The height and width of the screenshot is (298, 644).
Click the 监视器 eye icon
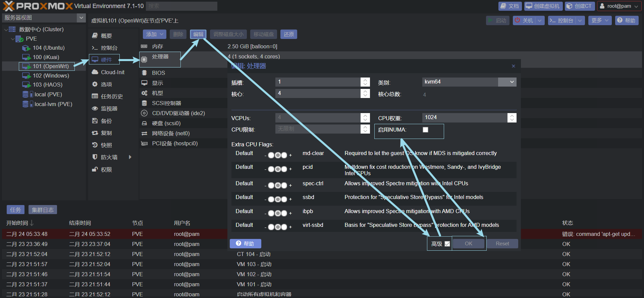coord(95,108)
